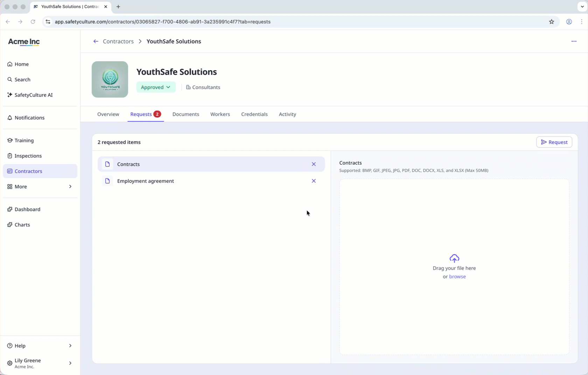Open the Workers tab
Screen dimensions: 588x375
(220, 114)
